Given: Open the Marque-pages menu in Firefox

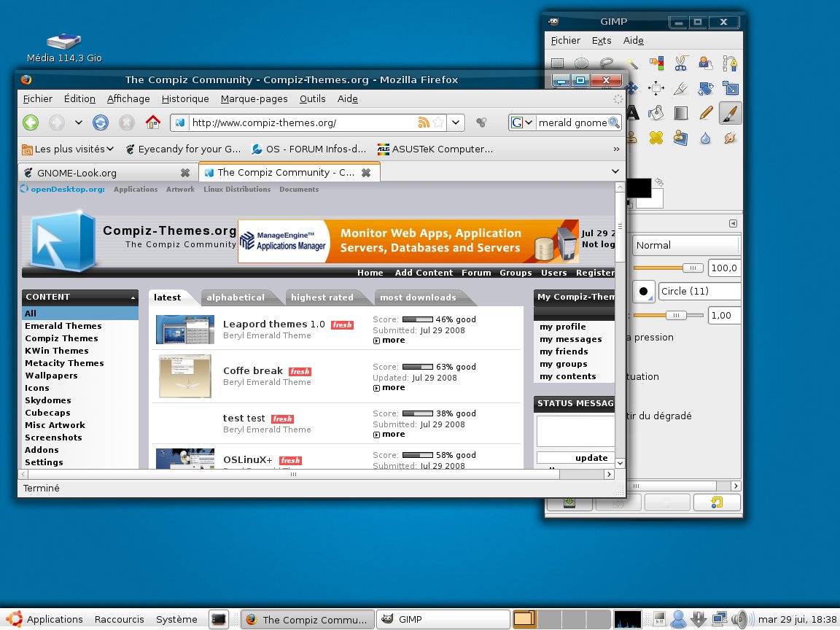Looking at the screenshot, I should [x=254, y=98].
